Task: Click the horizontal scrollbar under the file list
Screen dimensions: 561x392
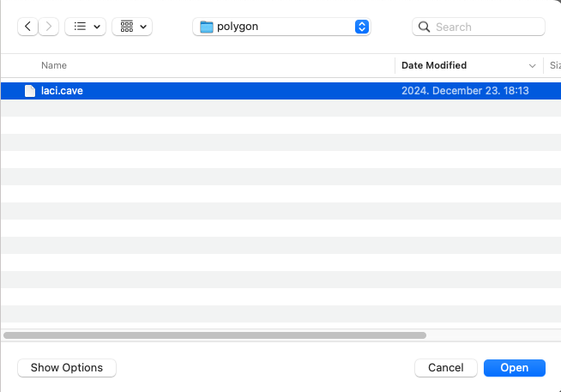Action: click(214, 335)
